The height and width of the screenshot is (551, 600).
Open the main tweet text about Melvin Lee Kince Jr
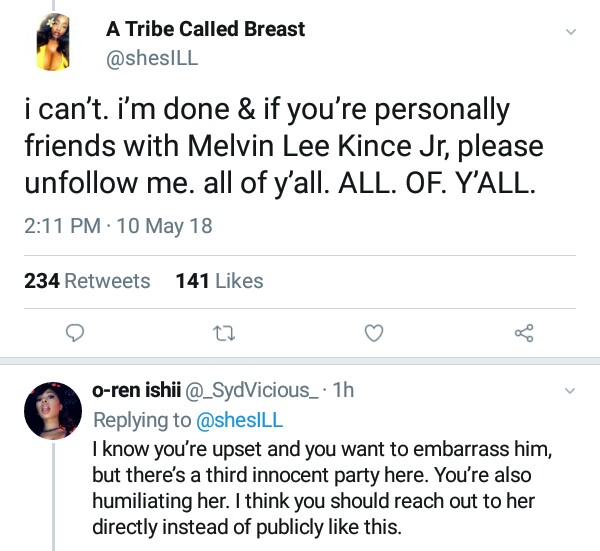pos(283,146)
